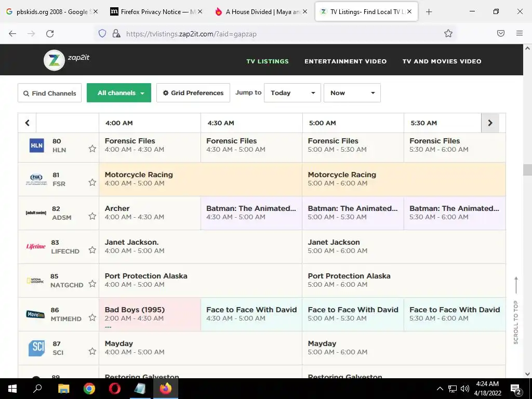Go back with browser back arrow
This screenshot has height=399, width=532.
12,34
